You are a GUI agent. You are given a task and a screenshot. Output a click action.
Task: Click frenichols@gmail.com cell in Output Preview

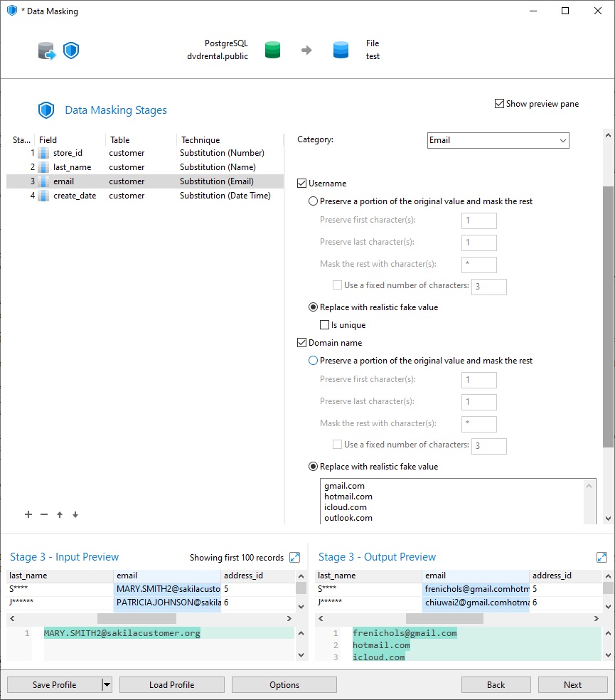(x=476, y=589)
